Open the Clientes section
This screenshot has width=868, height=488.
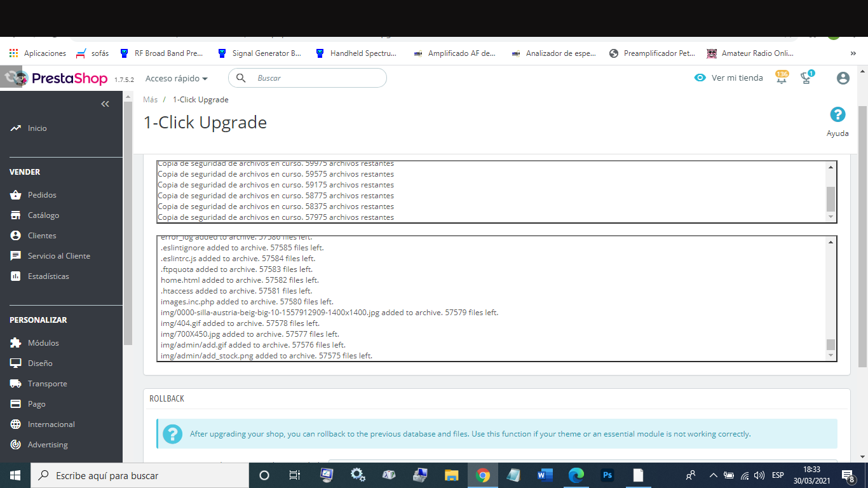tap(41, 235)
